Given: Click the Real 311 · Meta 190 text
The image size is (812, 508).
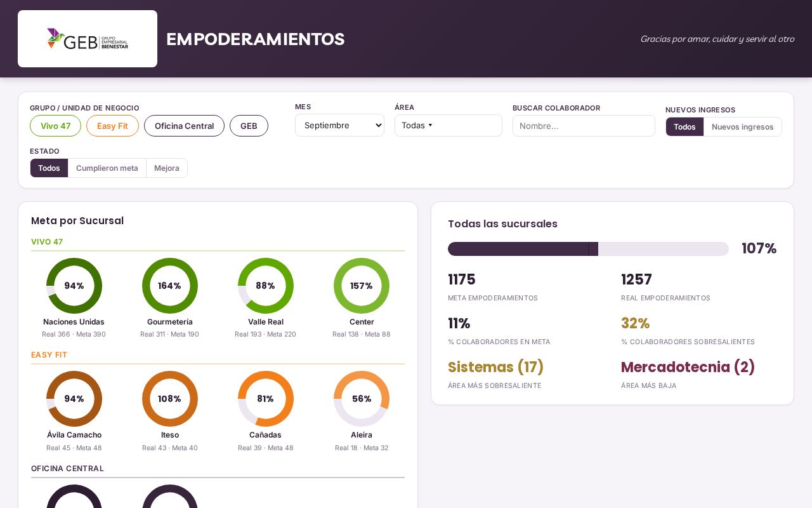Looking at the screenshot, I should (170, 334).
